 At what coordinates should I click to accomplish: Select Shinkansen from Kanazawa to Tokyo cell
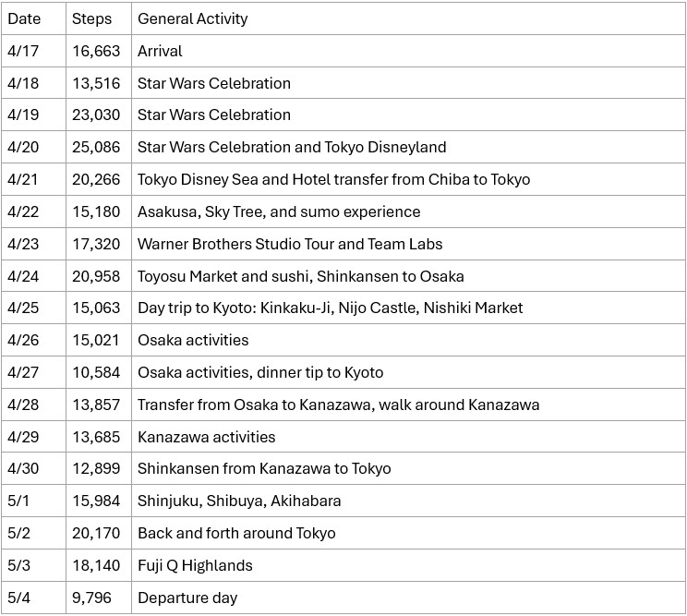click(264, 468)
